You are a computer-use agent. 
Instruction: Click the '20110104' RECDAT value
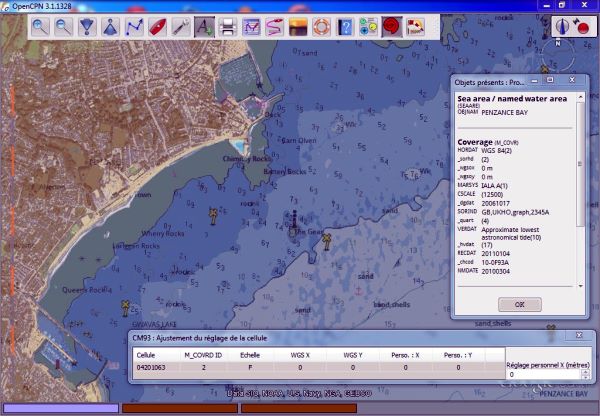click(x=496, y=253)
